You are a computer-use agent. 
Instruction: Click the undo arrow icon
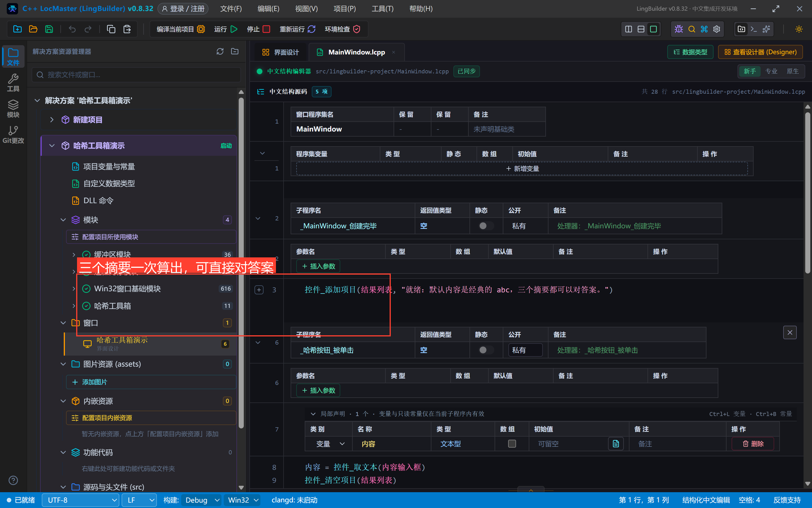tap(72, 29)
